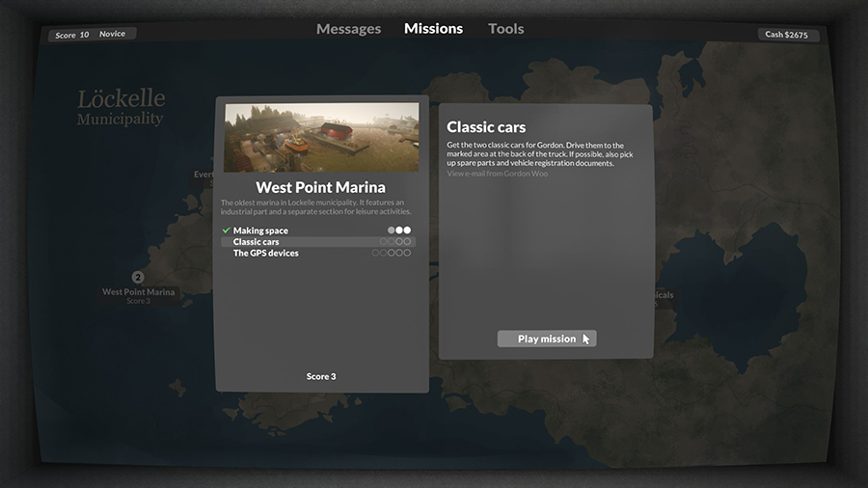Image resolution: width=868 pixels, height=488 pixels.
Task: Choose The GPS devices mission
Action: click(266, 254)
